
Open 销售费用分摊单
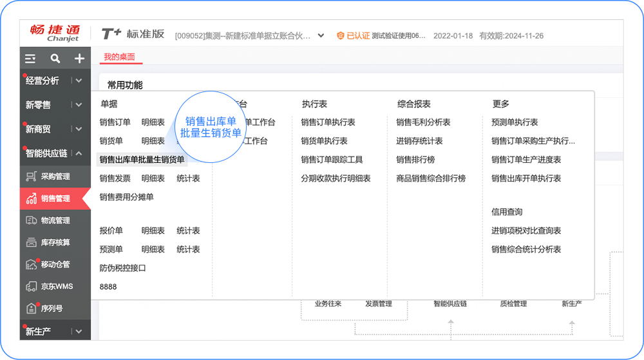126,197
